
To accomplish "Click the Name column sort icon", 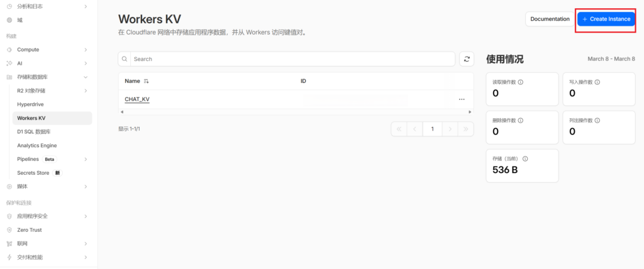I will [x=147, y=81].
